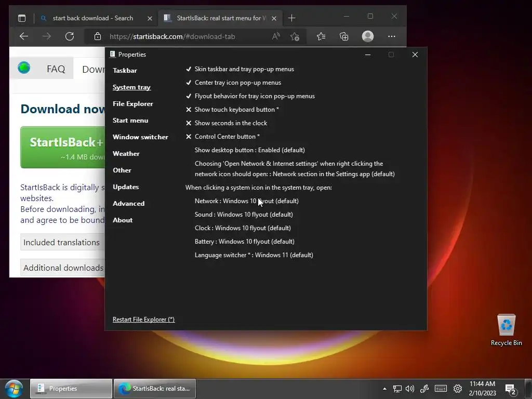Switch to StartIsBack Edge taskbar button

[155, 389]
